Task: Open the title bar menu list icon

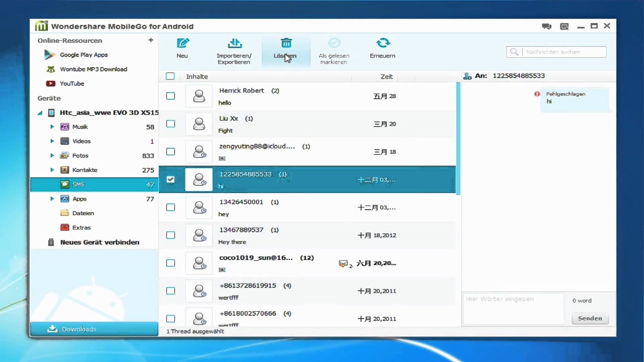Action: click(x=565, y=26)
